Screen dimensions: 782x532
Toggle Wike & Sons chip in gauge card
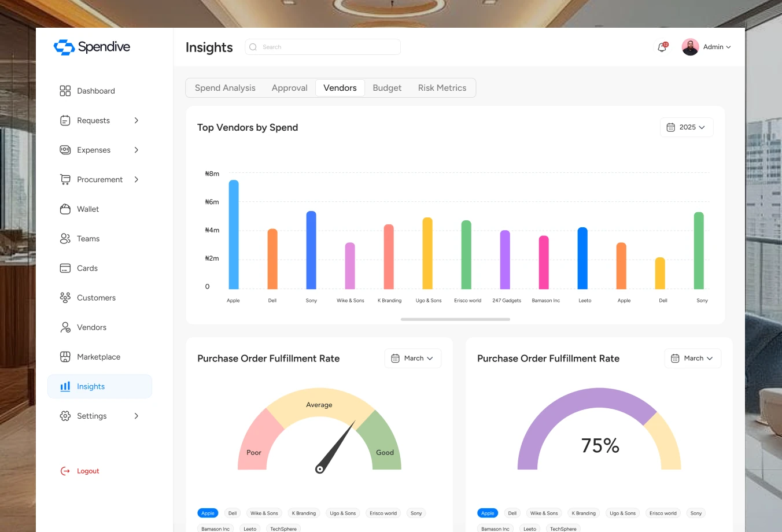(264, 513)
